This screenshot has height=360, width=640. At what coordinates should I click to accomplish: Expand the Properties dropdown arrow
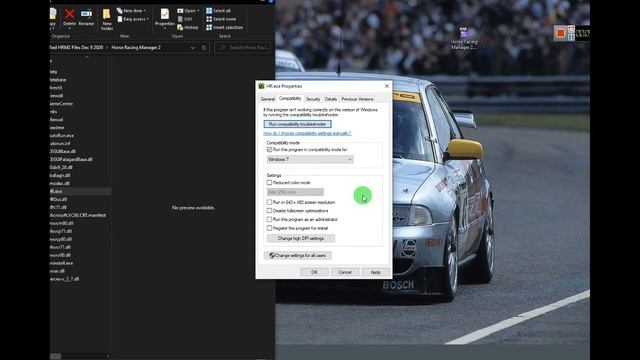tap(164, 29)
